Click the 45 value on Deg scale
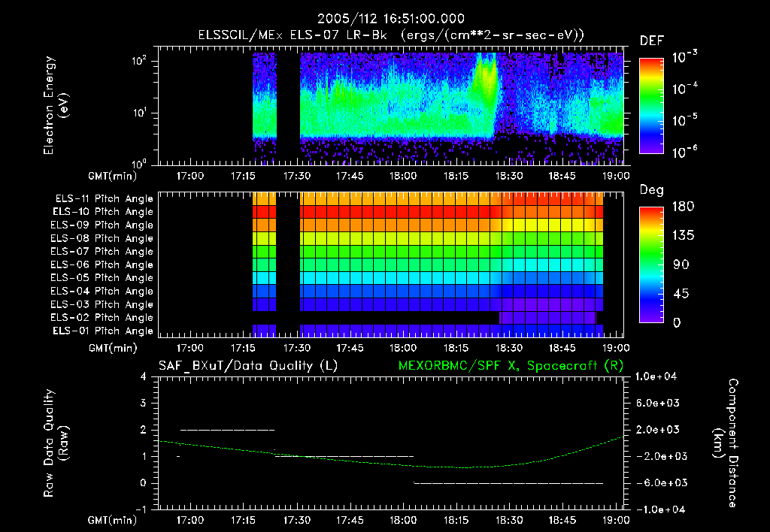The width and height of the screenshot is (770, 532). tap(681, 294)
